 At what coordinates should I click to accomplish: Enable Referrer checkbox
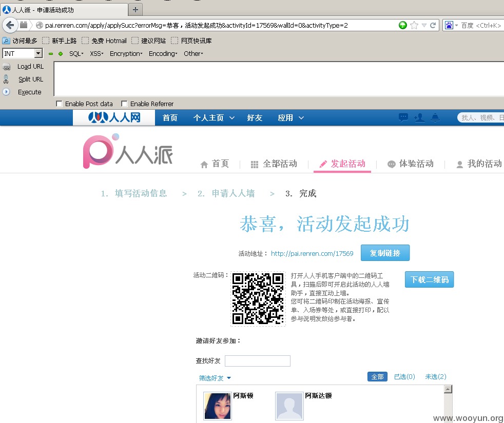pyautogui.click(x=124, y=104)
